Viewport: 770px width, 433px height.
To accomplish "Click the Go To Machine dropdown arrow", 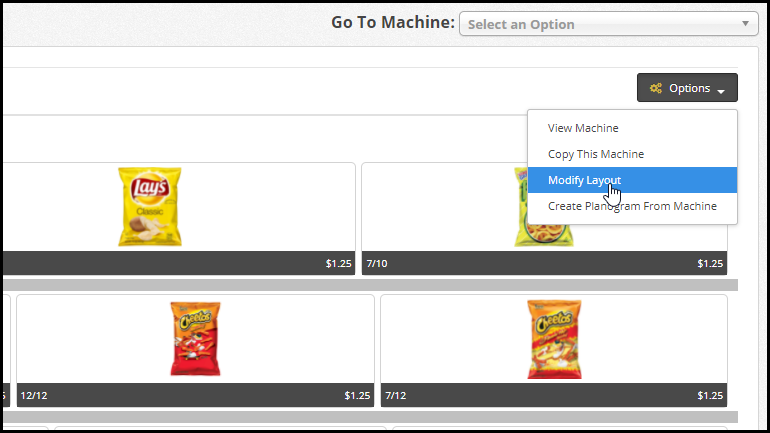I will point(745,24).
